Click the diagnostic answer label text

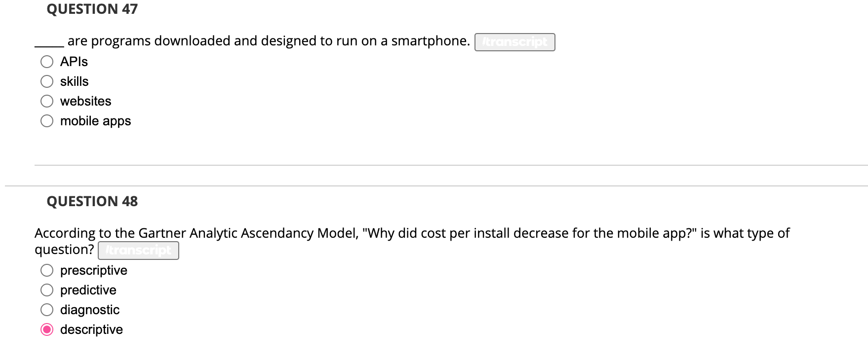click(89, 310)
